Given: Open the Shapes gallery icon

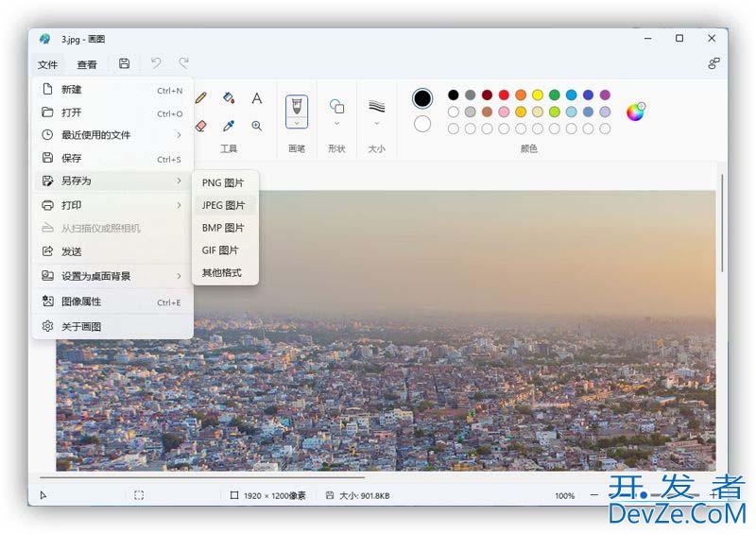Looking at the screenshot, I should point(336,106).
